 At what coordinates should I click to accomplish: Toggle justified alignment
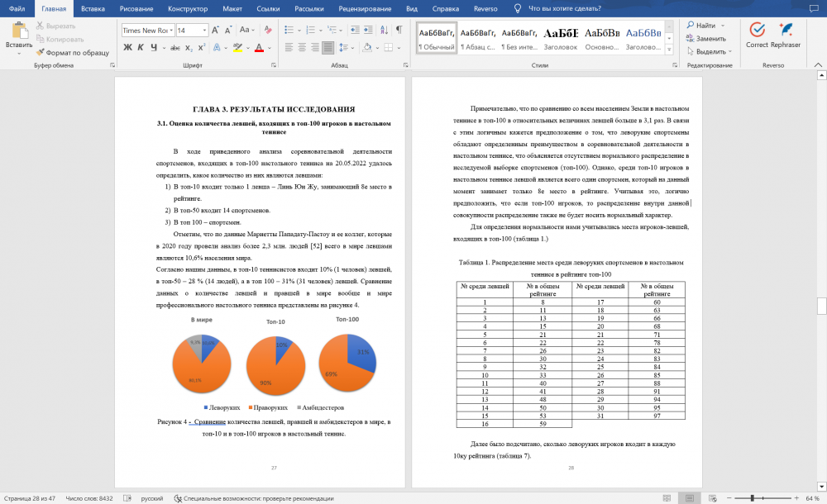(x=328, y=47)
